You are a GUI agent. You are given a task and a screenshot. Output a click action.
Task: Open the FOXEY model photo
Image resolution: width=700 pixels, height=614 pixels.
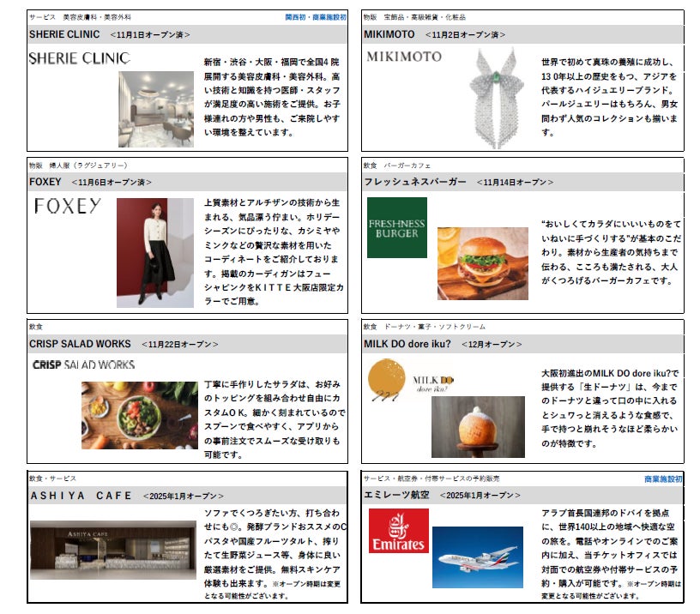(x=155, y=253)
